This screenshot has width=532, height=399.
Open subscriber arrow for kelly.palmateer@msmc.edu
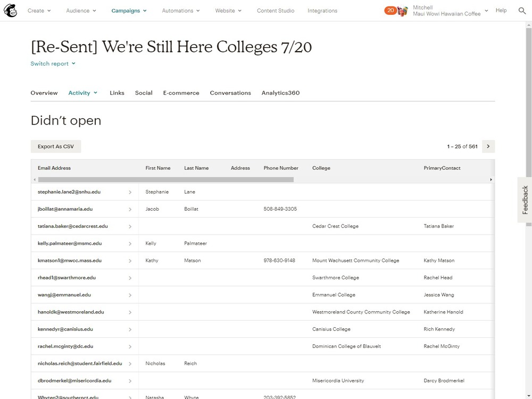130,244
